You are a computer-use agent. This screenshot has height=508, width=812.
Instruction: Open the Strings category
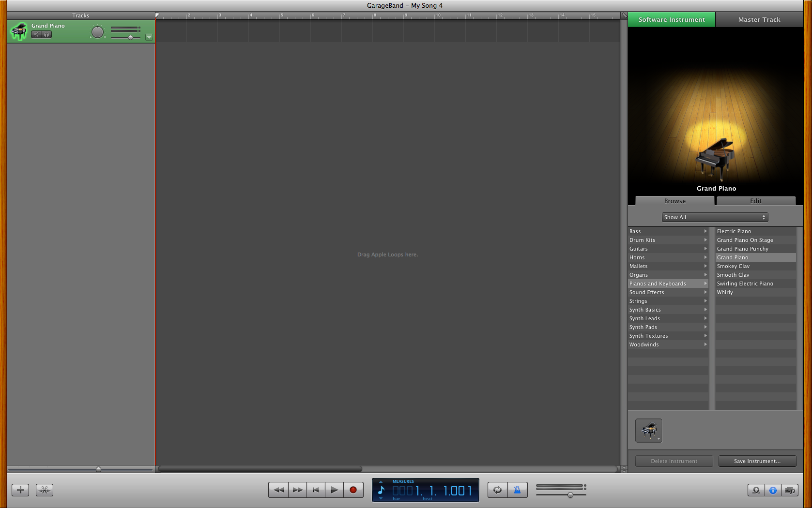668,301
